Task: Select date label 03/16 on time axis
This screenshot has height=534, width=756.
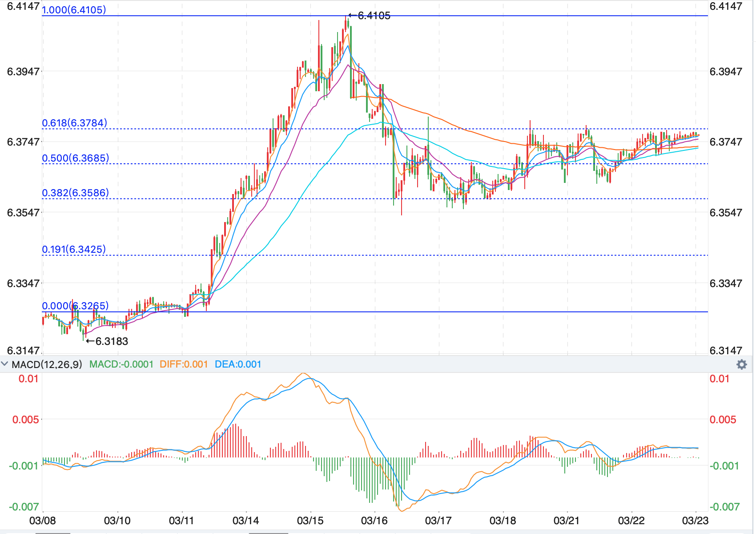Action: (374, 520)
